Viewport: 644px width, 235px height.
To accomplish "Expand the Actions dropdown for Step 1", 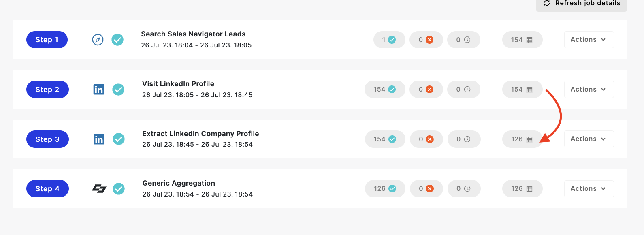I will (x=589, y=40).
